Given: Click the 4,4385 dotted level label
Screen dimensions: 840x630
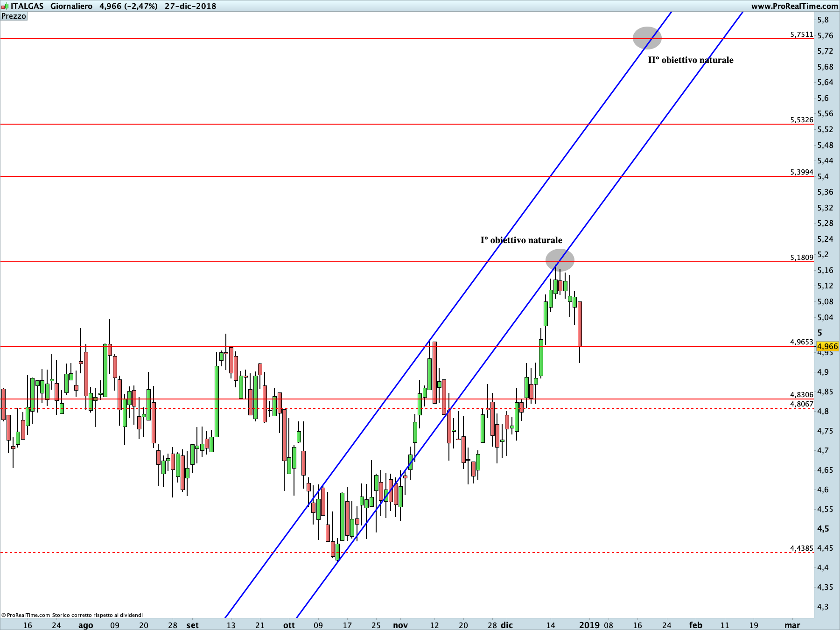Looking at the screenshot, I should 802,548.
